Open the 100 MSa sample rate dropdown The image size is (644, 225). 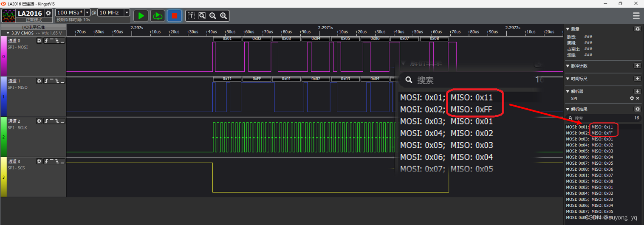pos(87,13)
